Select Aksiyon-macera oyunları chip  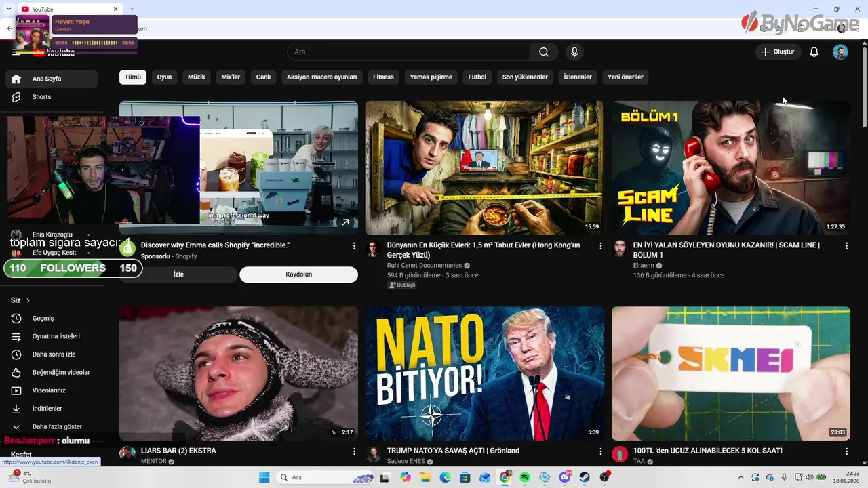(321, 77)
